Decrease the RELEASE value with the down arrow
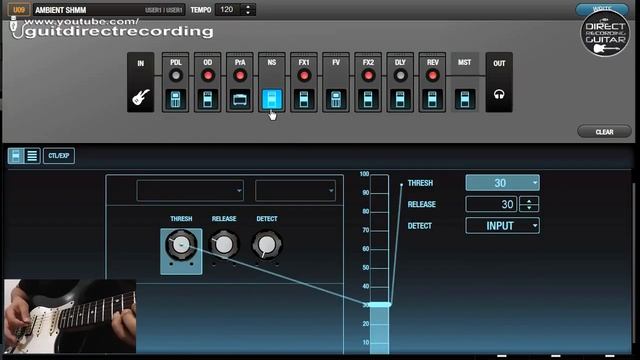The height and width of the screenshot is (360, 640). coord(529,208)
